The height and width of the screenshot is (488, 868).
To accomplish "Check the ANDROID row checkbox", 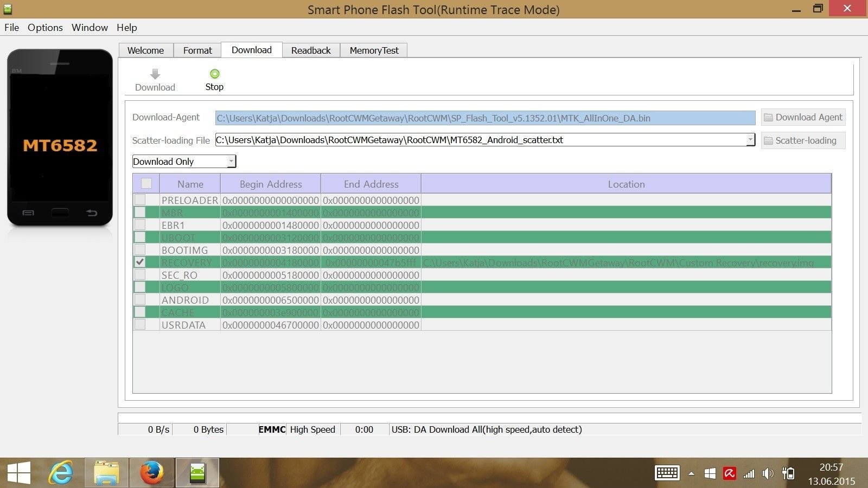I will tap(140, 299).
